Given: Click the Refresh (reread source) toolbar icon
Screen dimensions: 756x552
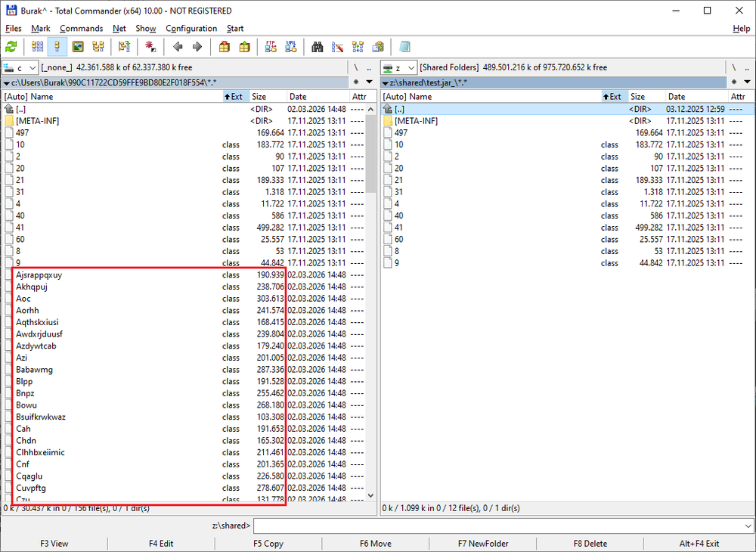Looking at the screenshot, I should click(x=11, y=47).
